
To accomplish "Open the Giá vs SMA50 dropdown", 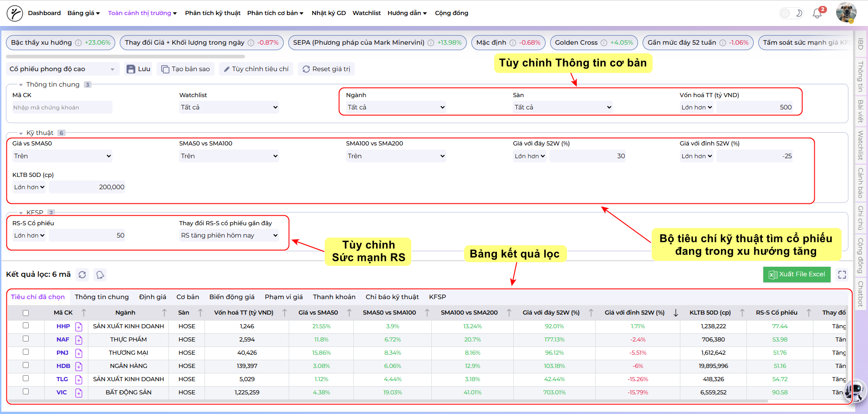I will (62, 156).
